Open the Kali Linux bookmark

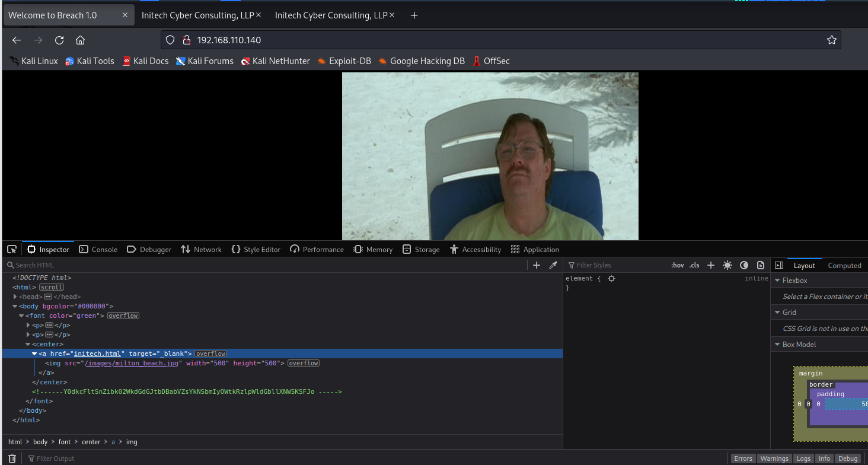coord(34,61)
